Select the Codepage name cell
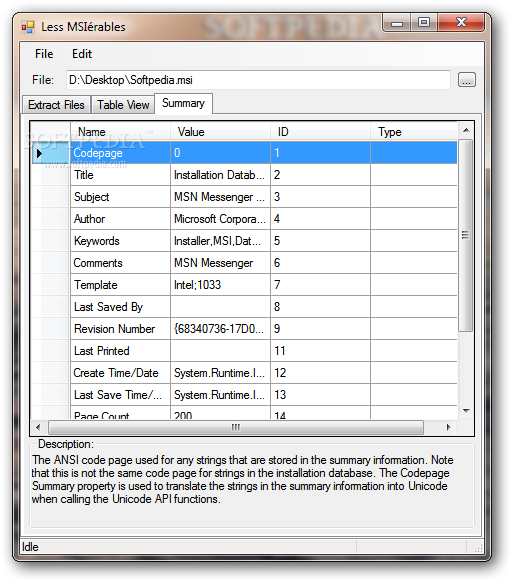The width and height of the screenshot is (512, 582). coord(120,153)
